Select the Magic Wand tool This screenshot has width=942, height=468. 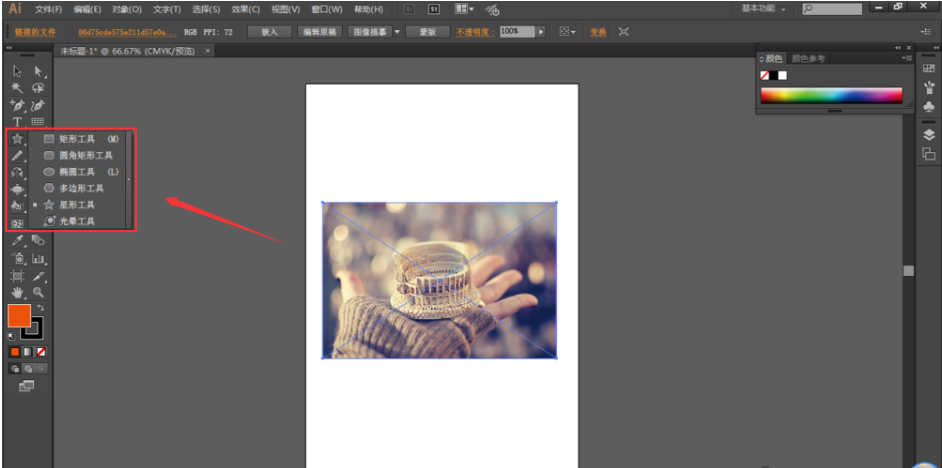tap(17, 88)
